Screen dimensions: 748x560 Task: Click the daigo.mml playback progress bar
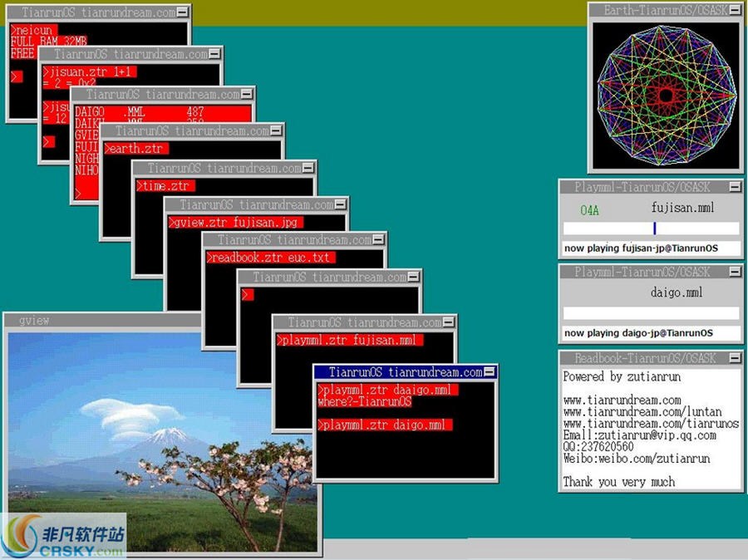[x=651, y=313]
